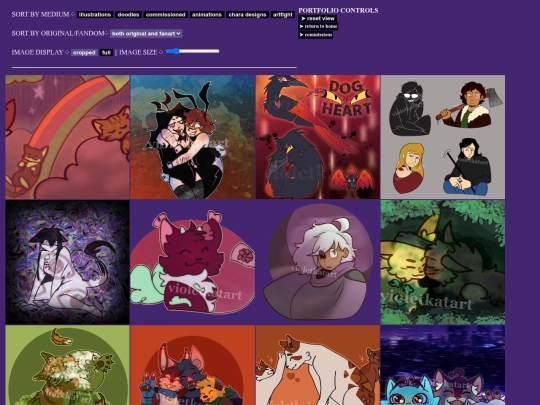Viewport: 540px width, 405px height.
Task: Switch image display to full
Action: tap(106, 52)
